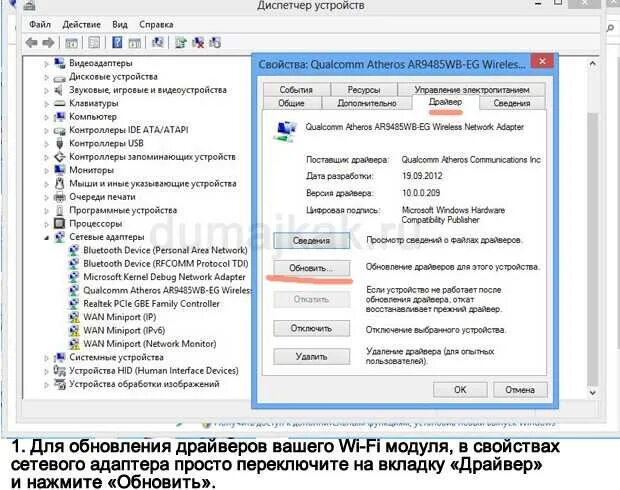Viewport: 620px width, 490px height.
Task: Switch to the Сведения tab
Action: coord(512,103)
